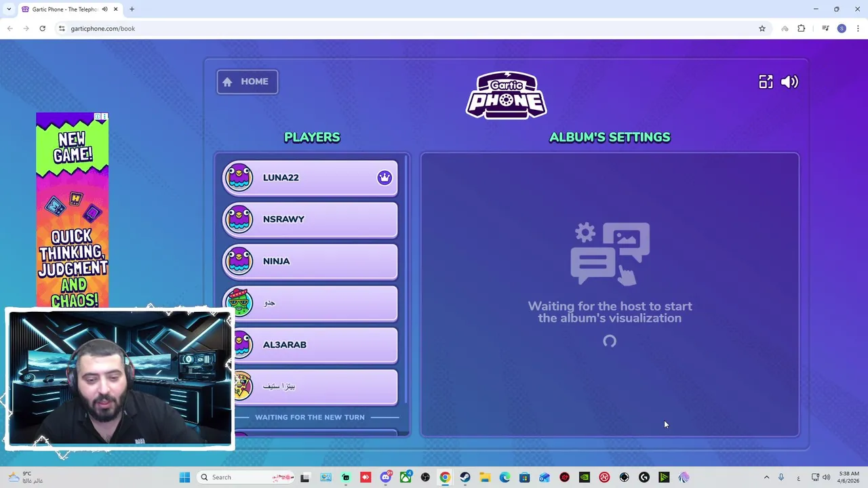This screenshot has height=488, width=868.
Task: Open Chrome media controls button
Action: click(825, 28)
